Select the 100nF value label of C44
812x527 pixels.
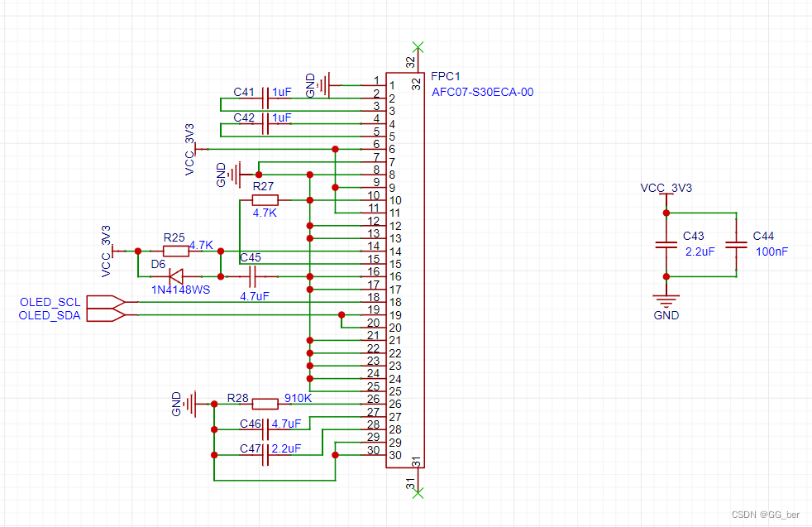pyautogui.click(x=771, y=252)
